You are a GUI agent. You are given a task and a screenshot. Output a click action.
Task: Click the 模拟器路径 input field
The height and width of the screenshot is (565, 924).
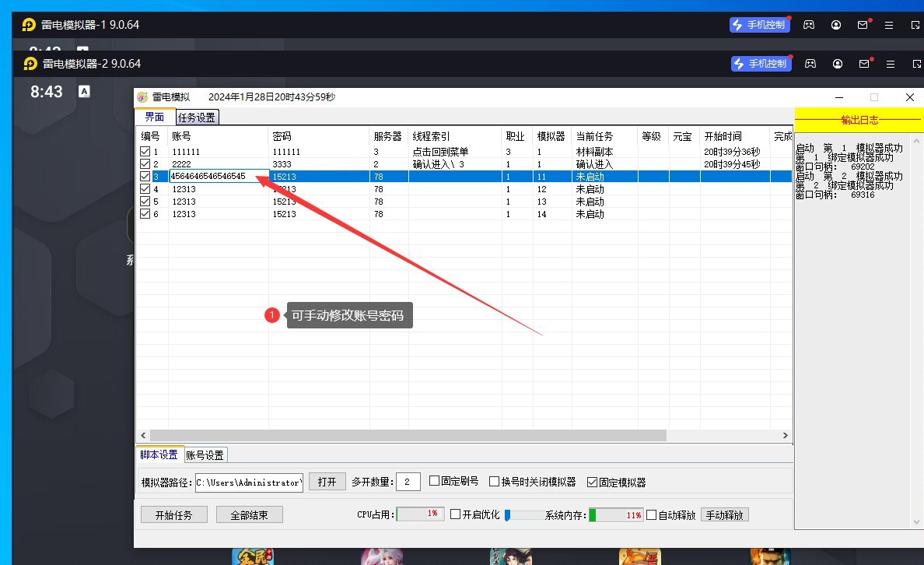[249, 483]
